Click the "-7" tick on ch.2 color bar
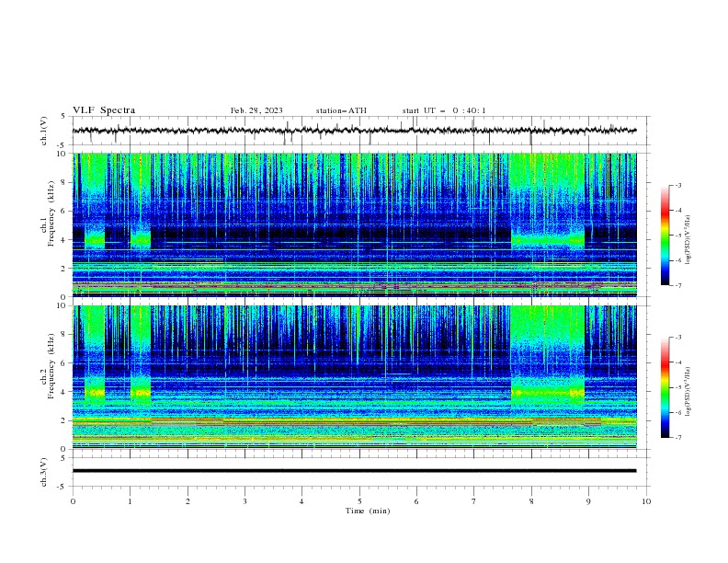This screenshot has width=728, height=563. pos(678,437)
